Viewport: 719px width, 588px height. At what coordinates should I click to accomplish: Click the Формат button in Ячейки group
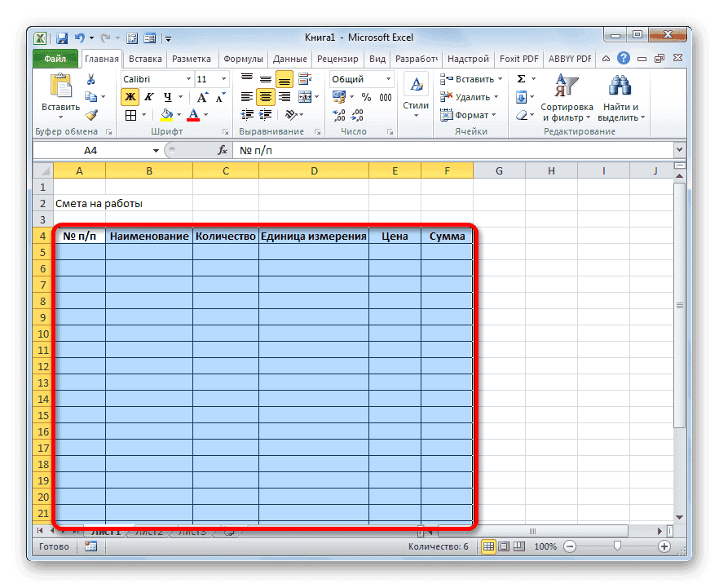469,114
